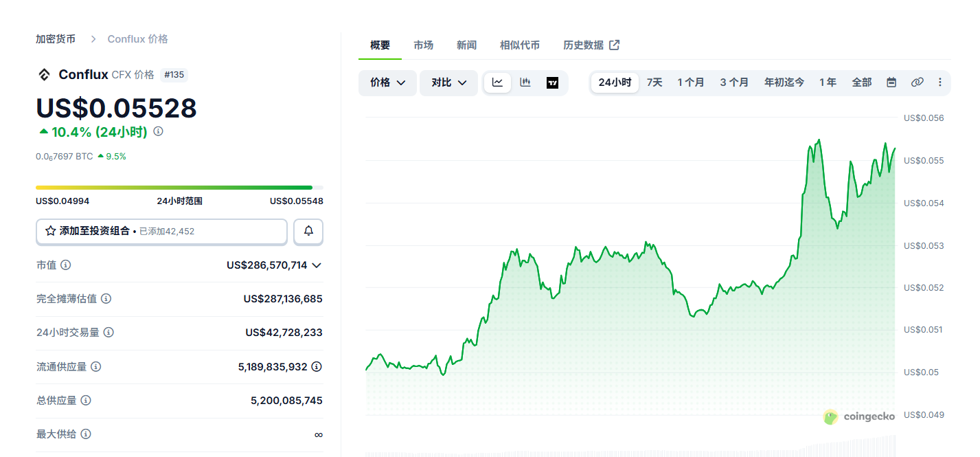Screen dimensions: 980x457
Task: Click the US$287,136,685 value
Action: click(x=283, y=299)
